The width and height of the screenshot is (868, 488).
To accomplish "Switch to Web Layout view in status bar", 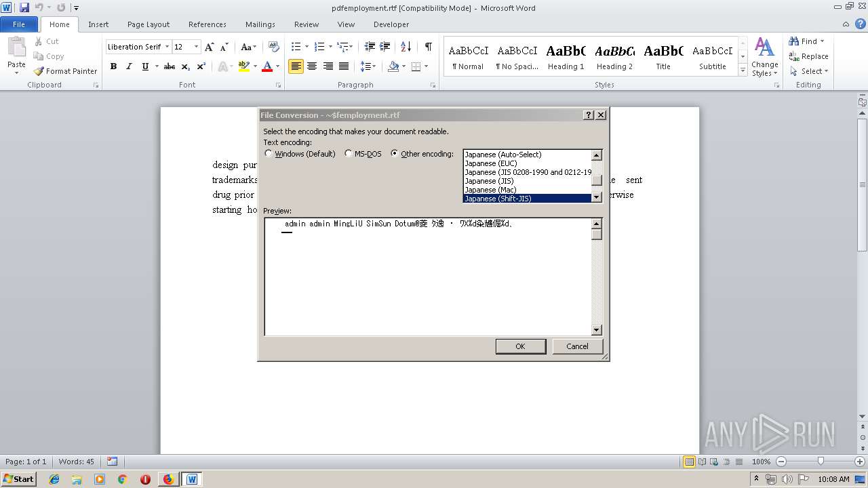I will click(x=713, y=462).
